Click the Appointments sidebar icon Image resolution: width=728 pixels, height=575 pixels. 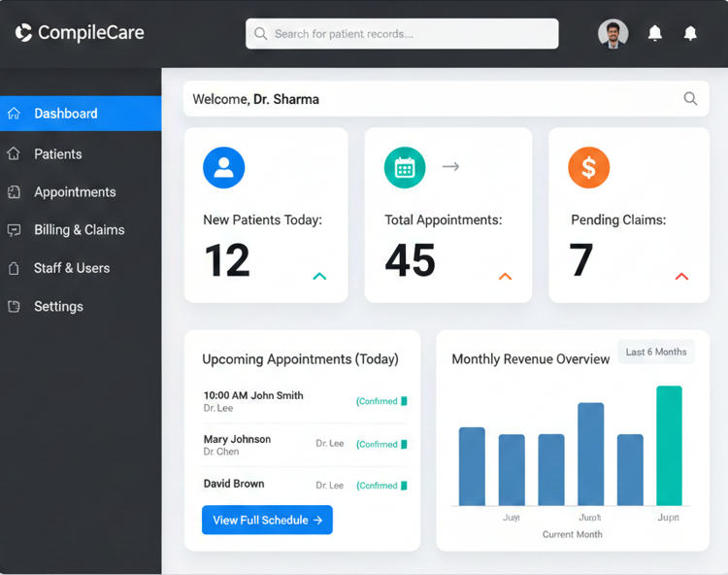pyautogui.click(x=14, y=191)
